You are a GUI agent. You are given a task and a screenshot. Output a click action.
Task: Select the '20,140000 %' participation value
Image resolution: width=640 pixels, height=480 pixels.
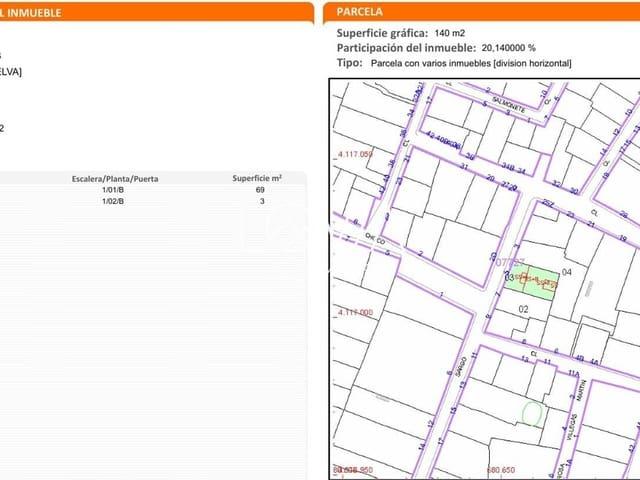(x=509, y=48)
